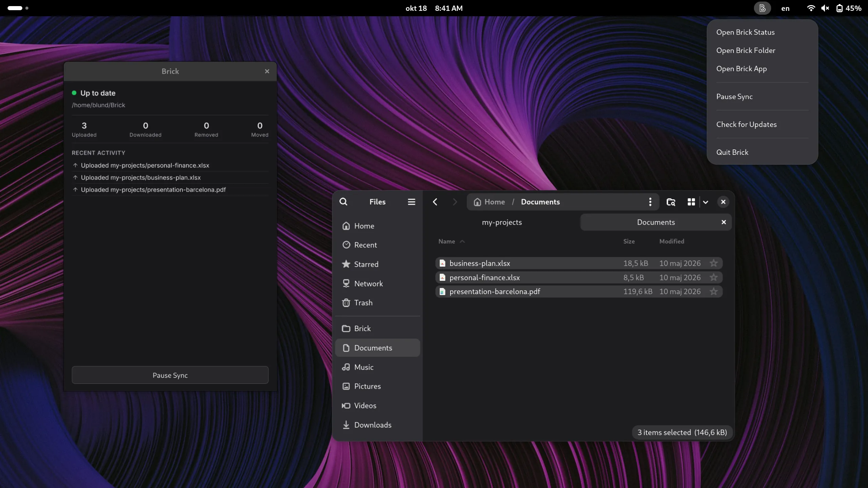Click uploaded presentation-barcelona.pdf activity entry

coord(170,190)
